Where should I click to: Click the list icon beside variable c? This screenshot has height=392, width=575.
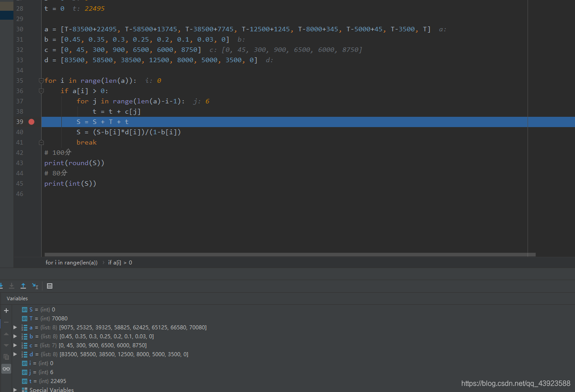[25, 345]
